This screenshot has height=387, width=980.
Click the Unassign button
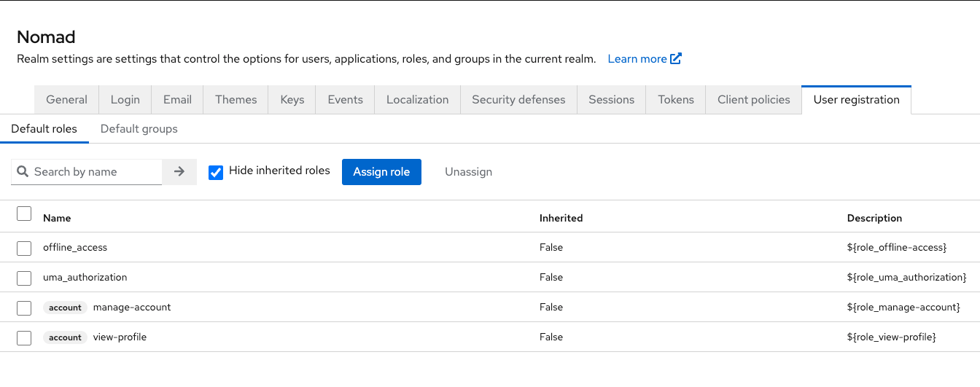(468, 172)
